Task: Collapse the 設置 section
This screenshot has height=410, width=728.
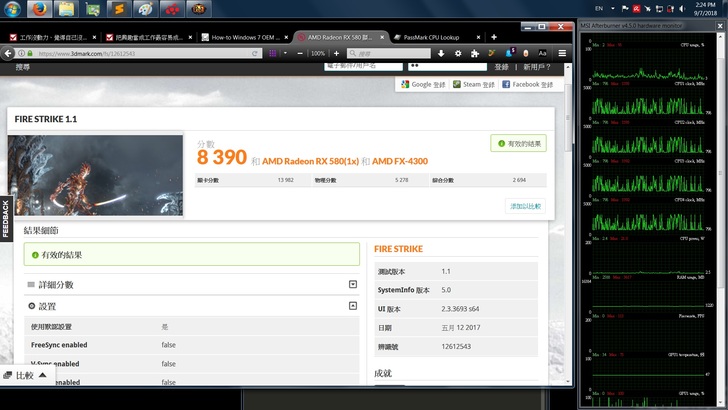Action: 353,306
